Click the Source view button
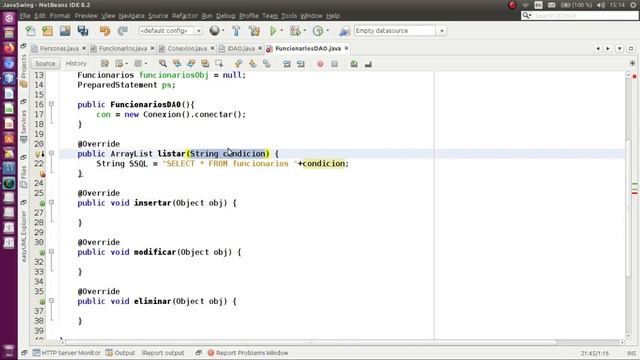This screenshot has width=640, height=360. pos(45,64)
